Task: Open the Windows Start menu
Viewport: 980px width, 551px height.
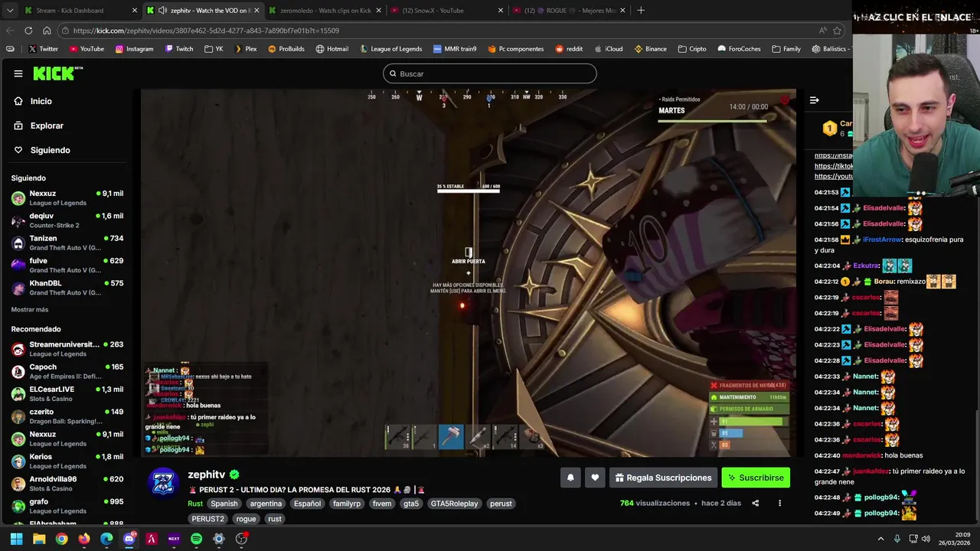Action: pos(16,539)
